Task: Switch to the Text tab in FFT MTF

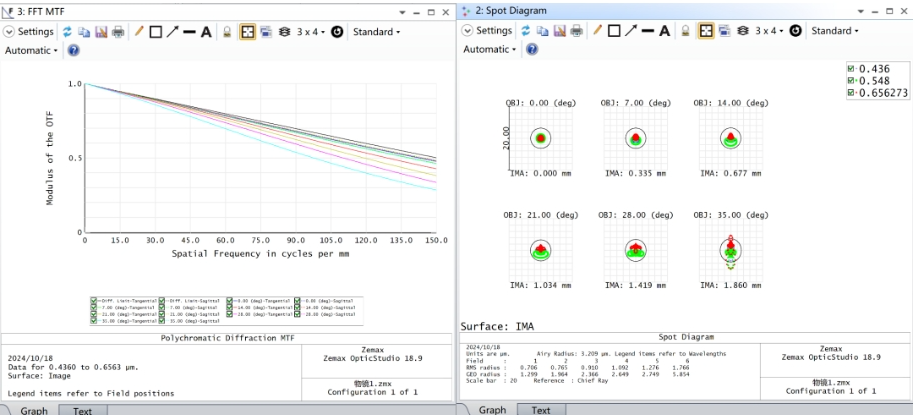Action: (82, 410)
